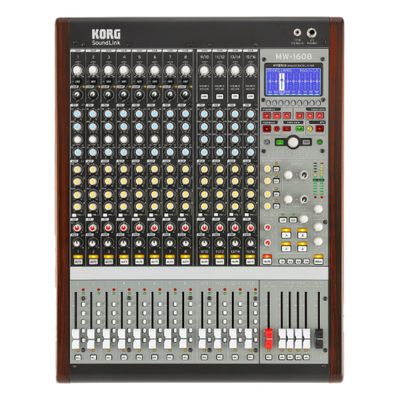This screenshot has width=400, height=400.
Task: Adjust the gain knob on channel 1
Action: pos(78,70)
